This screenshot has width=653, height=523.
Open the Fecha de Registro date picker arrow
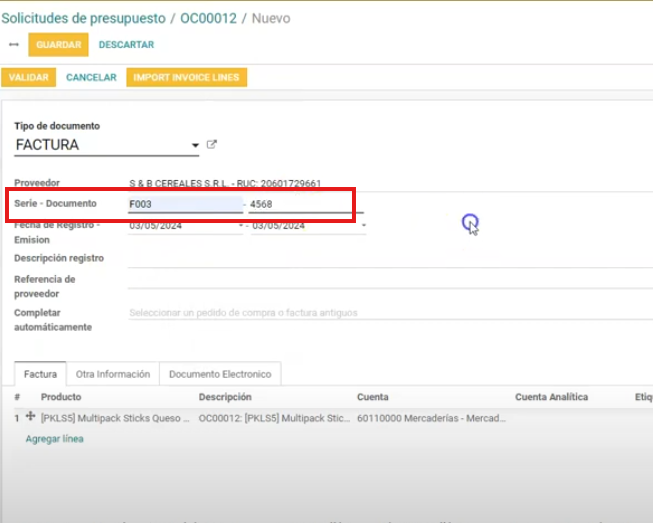[x=240, y=226]
